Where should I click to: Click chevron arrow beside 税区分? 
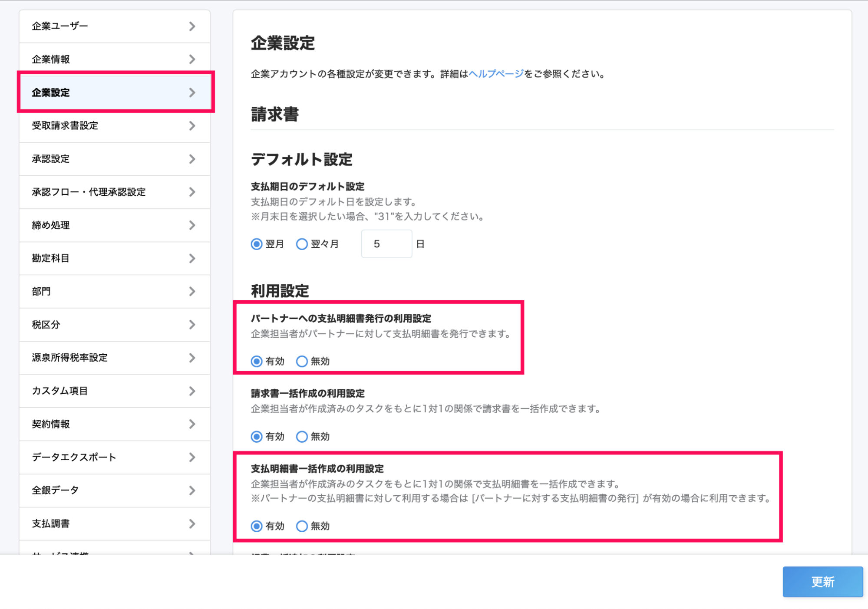coord(192,325)
